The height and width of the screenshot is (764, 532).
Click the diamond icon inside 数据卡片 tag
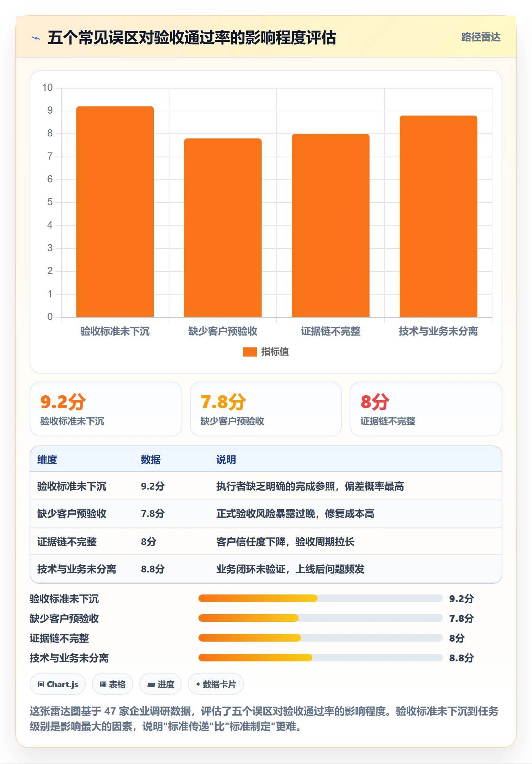tap(198, 684)
